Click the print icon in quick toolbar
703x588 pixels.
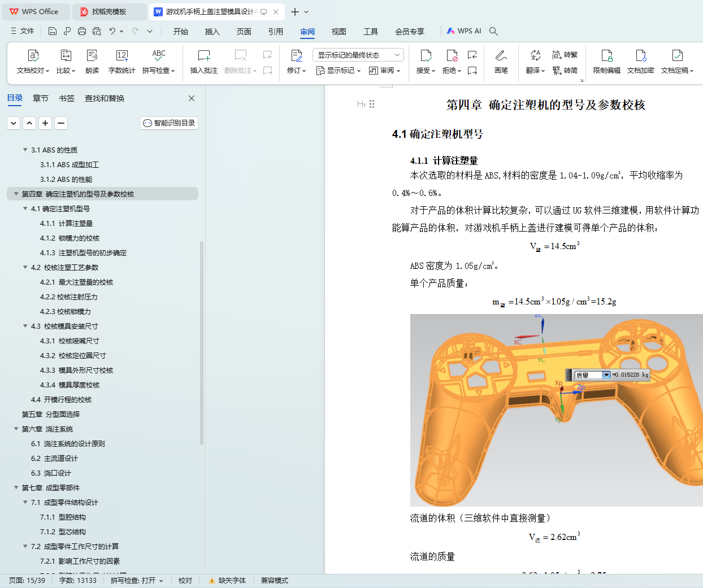82,31
